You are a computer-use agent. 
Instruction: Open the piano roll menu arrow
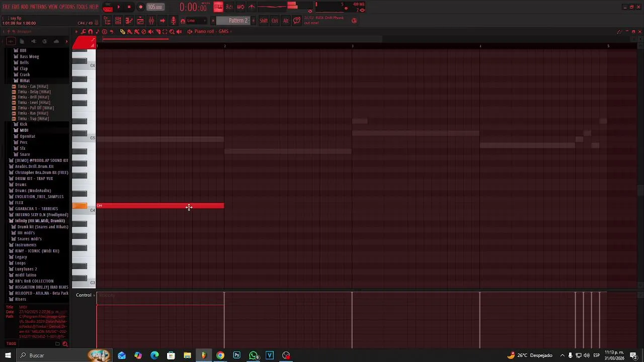[76, 31]
